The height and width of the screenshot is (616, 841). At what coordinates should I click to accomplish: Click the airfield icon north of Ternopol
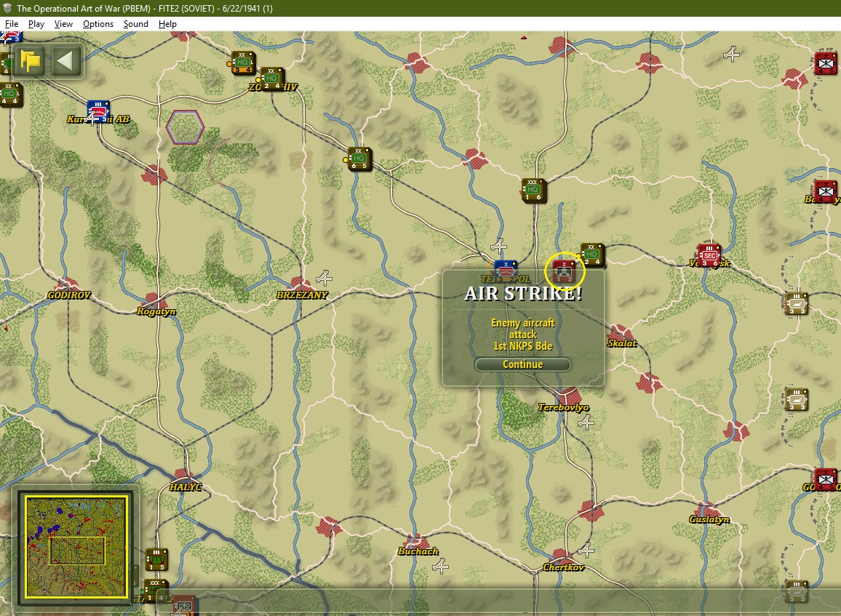499,247
